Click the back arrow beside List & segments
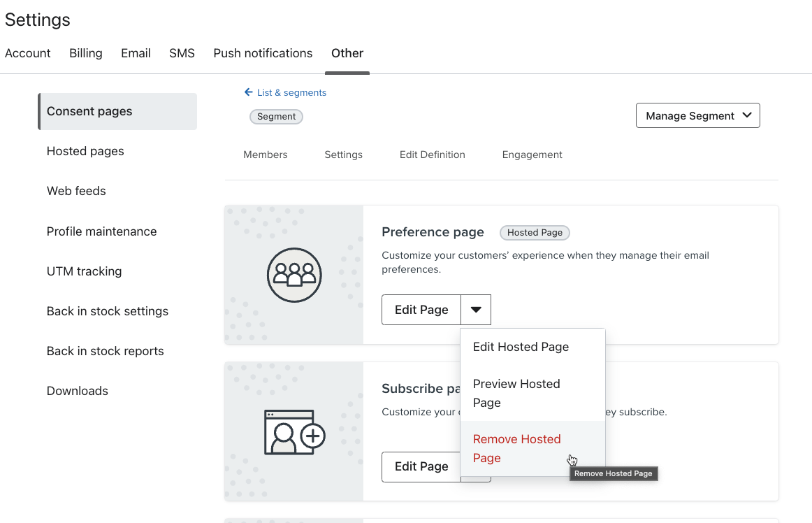Viewport: 812px width, 523px height. click(248, 92)
